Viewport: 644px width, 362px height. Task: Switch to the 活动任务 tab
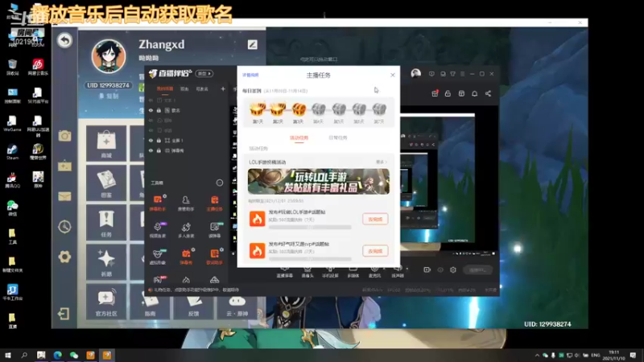pyautogui.click(x=299, y=138)
